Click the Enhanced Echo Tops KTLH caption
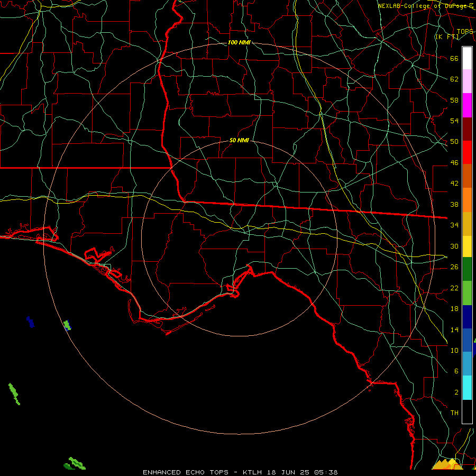The height and width of the screenshot is (476, 476). (240, 472)
